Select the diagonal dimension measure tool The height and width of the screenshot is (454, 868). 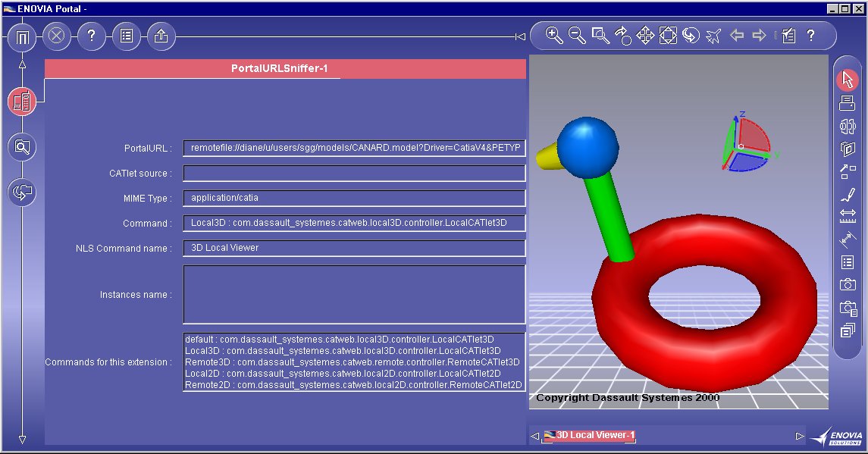[848, 240]
